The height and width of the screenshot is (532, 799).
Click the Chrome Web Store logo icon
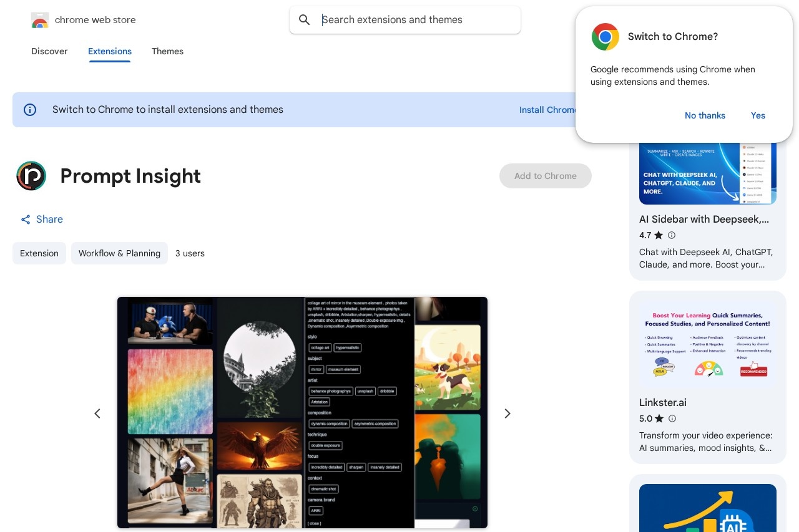(40, 21)
